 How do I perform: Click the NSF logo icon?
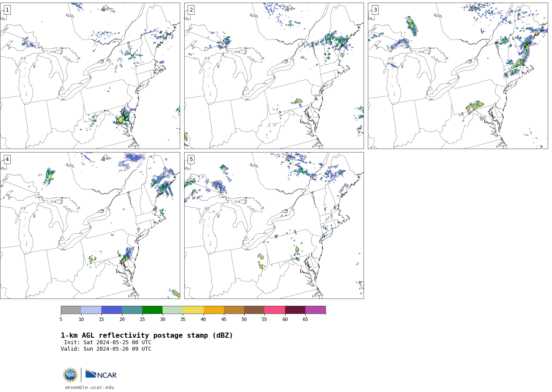70,375
